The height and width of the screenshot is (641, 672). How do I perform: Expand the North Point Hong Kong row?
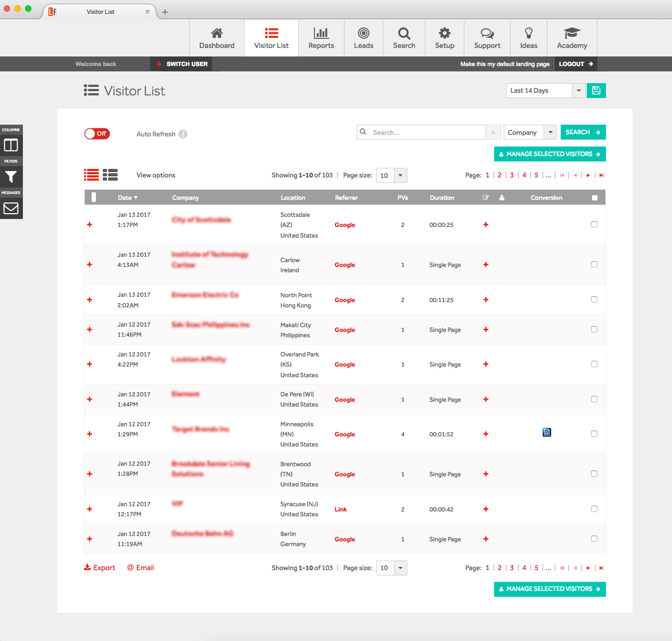(89, 300)
